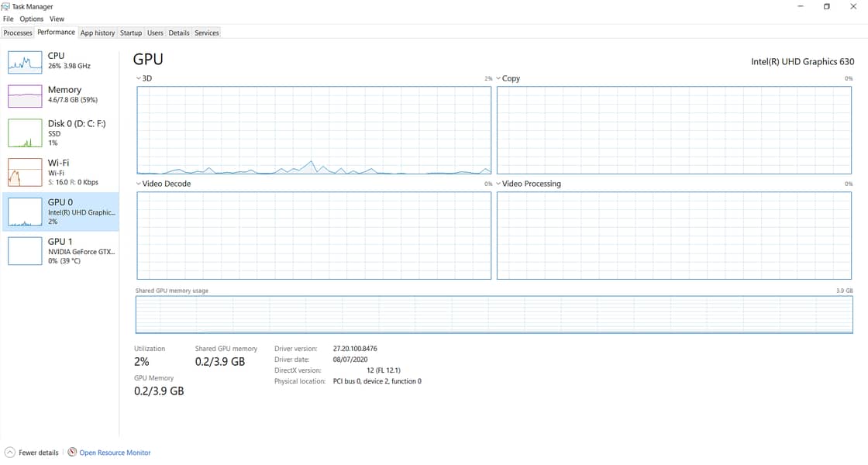Open the Options menu
Image resolution: width=868 pixels, height=465 pixels.
click(32, 19)
